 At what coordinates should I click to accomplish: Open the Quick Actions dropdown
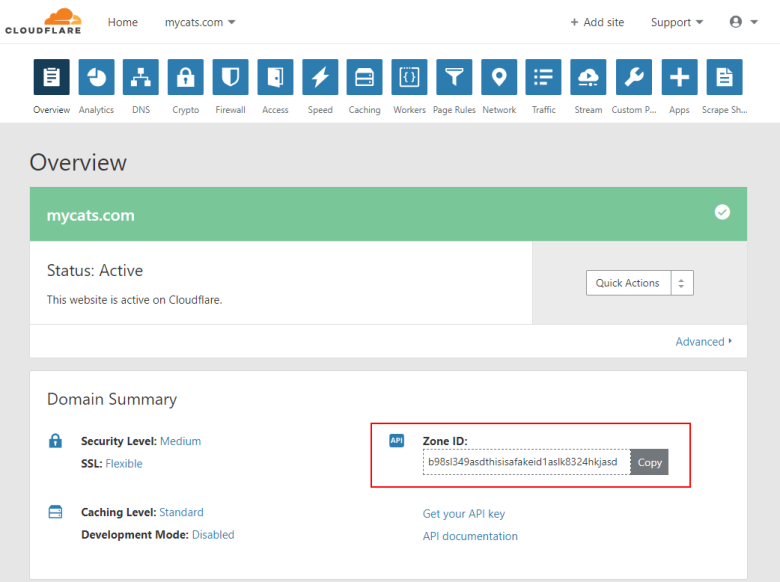click(640, 283)
